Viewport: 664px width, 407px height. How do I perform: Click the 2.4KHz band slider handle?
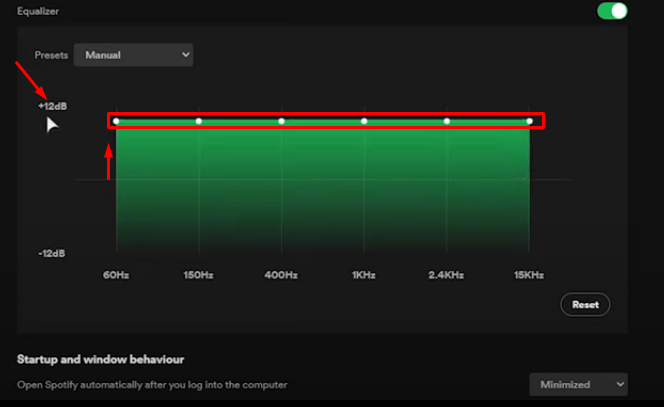point(446,121)
